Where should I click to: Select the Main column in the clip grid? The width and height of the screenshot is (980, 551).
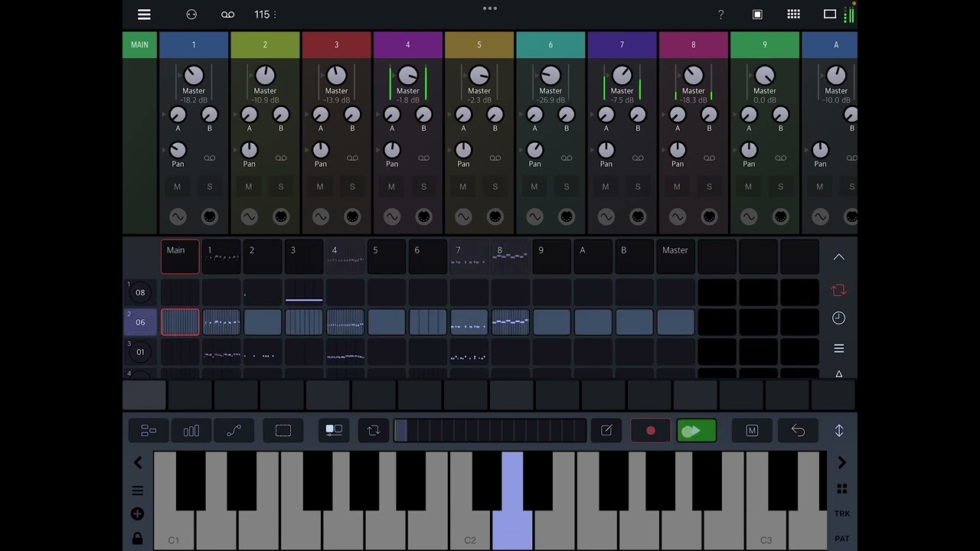pyautogui.click(x=180, y=257)
